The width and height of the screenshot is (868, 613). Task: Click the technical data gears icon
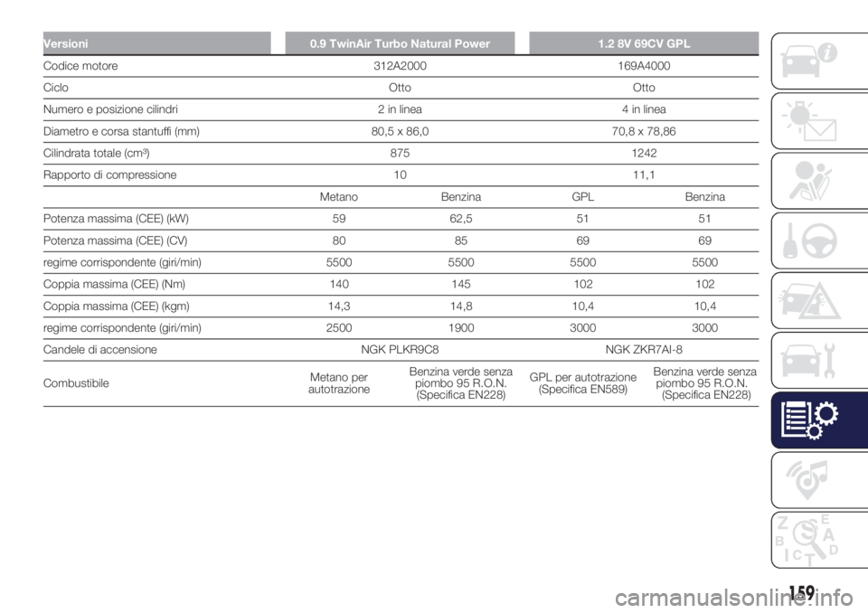click(x=810, y=419)
